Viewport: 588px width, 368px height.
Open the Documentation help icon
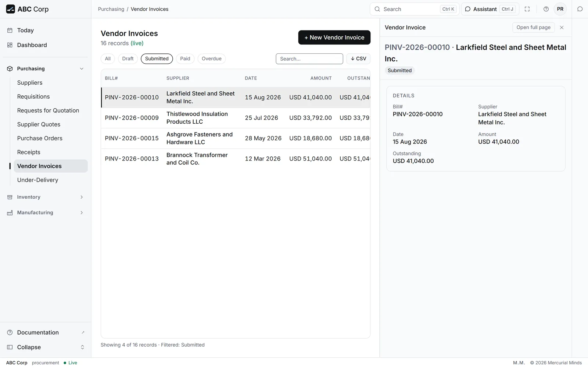[x=10, y=333]
